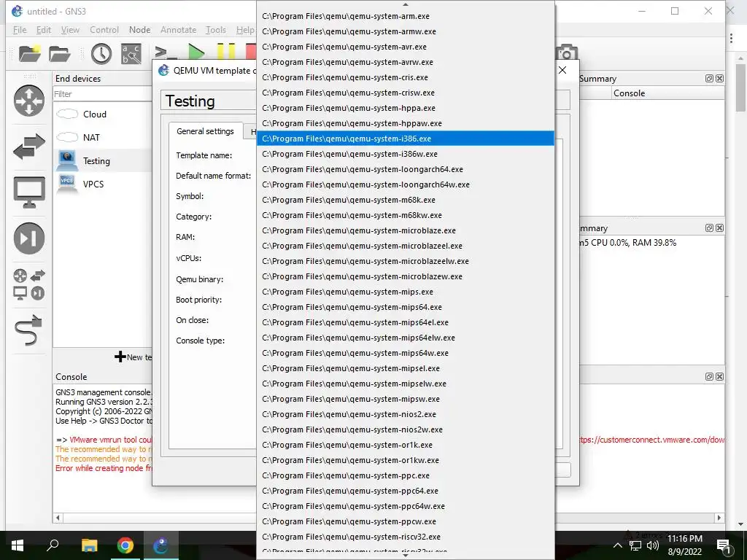Image resolution: width=747 pixels, height=560 pixels.
Task: Open File Explorer from taskbar
Action: point(89,545)
